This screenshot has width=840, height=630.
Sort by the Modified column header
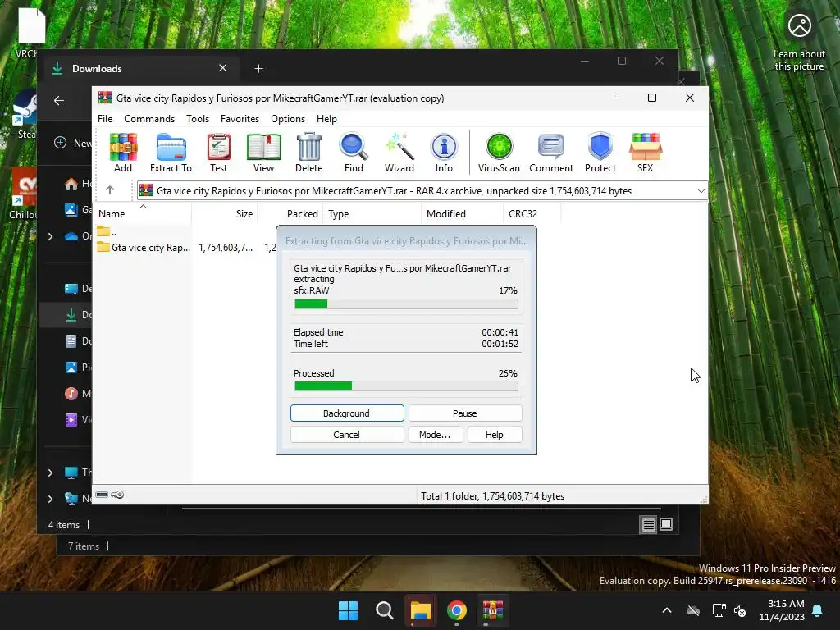pyautogui.click(x=463, y=214)
